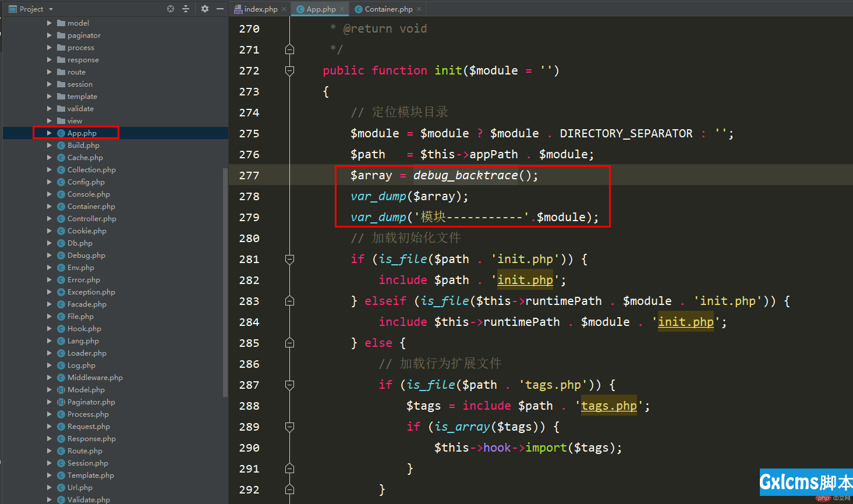
Task: Click Db.php class file icon
Action: click(61, 243)
